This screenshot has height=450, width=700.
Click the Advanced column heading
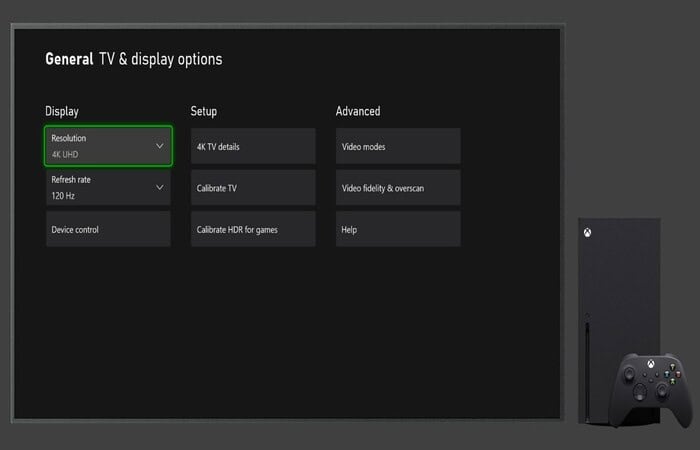coord(358,111)
